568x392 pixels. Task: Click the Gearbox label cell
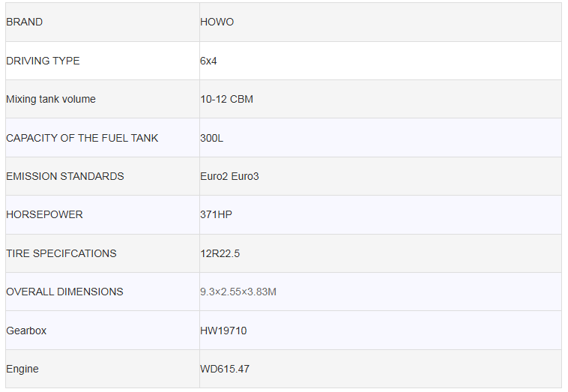coord(26,331)
